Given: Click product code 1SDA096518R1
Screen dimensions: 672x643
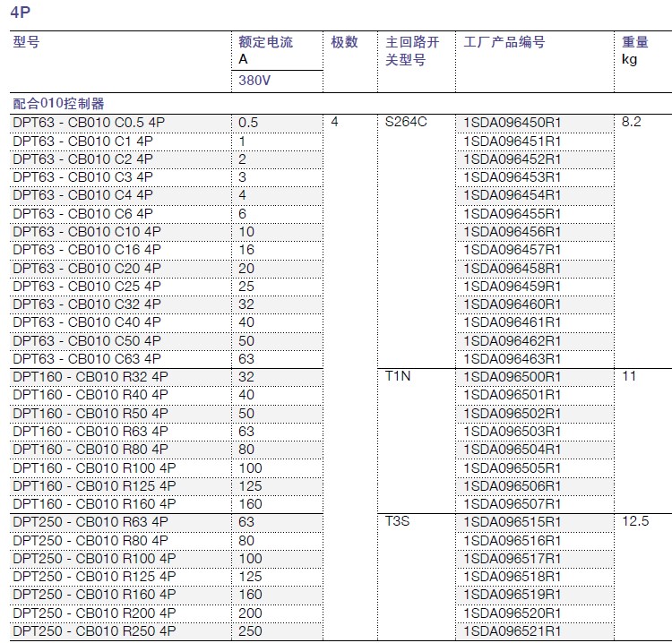Looking at the screenshot, I should pos(513,577).
